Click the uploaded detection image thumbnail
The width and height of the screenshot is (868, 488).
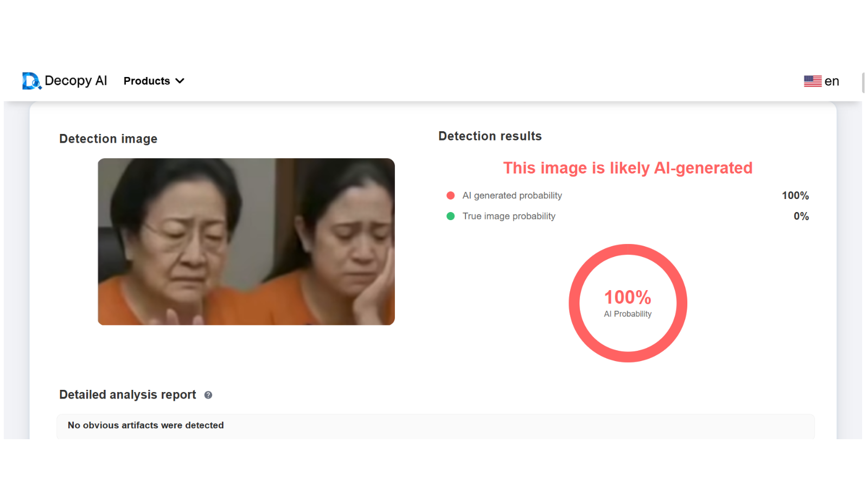pyautogui.click(x=246, y=242)
